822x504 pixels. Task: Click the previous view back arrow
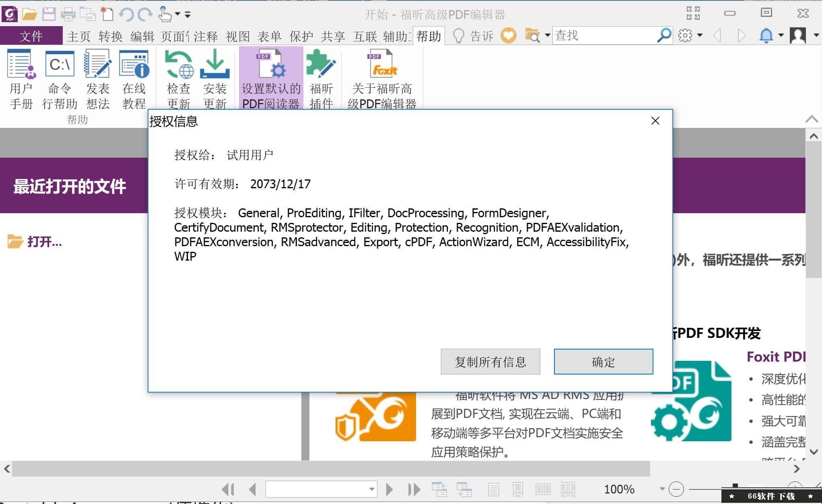717,35
